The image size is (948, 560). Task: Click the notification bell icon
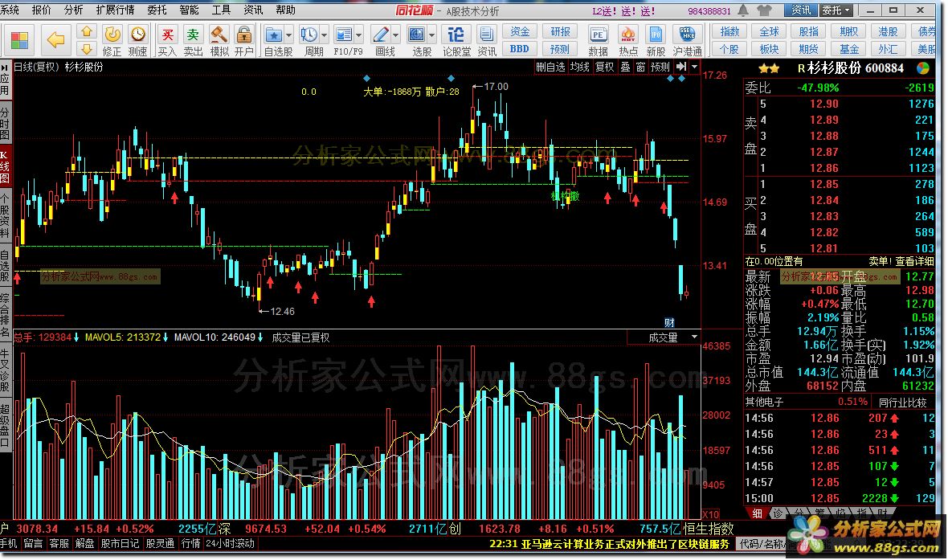pos(744,10)
